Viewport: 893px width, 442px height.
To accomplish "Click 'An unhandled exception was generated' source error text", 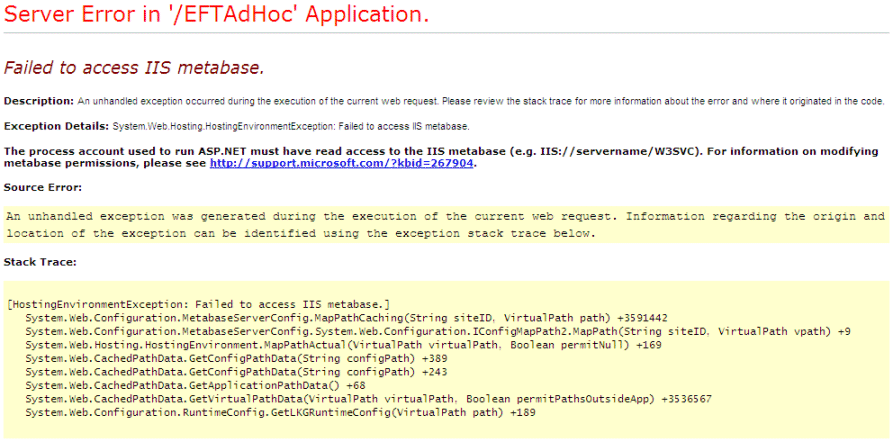I will [x=445, y=217].
